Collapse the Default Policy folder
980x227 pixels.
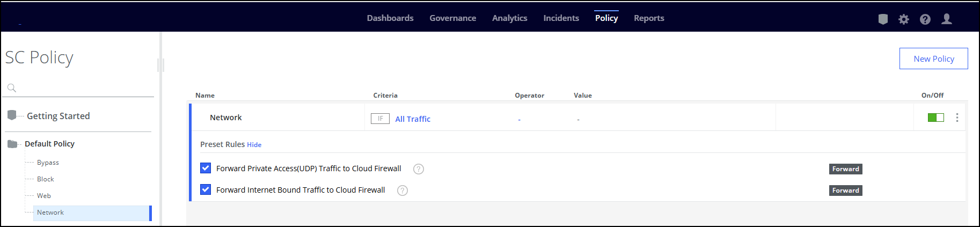pyautogui.click(x=12, y=144)
